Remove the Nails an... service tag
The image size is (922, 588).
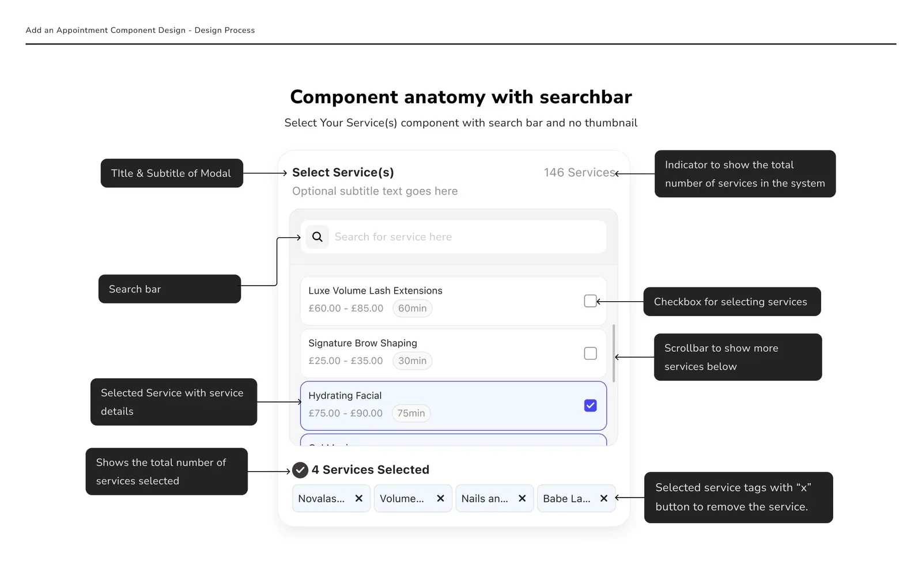pyautogui.click(x=522, y=499)
